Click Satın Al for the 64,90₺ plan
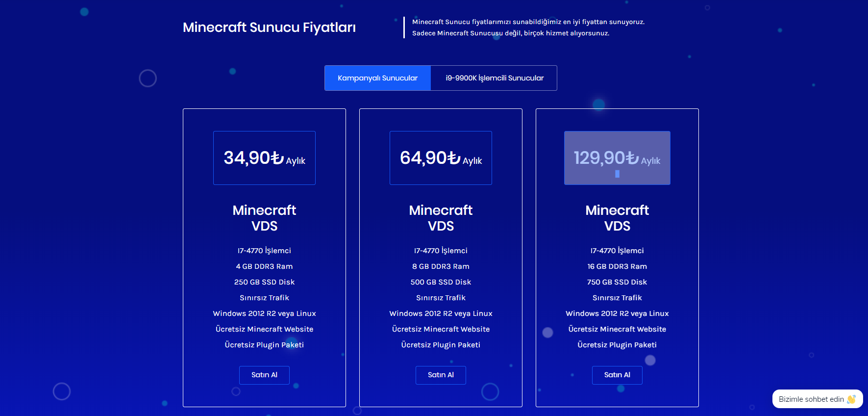The width and height of the screenshot is (868, 416). tap(441, 375)
